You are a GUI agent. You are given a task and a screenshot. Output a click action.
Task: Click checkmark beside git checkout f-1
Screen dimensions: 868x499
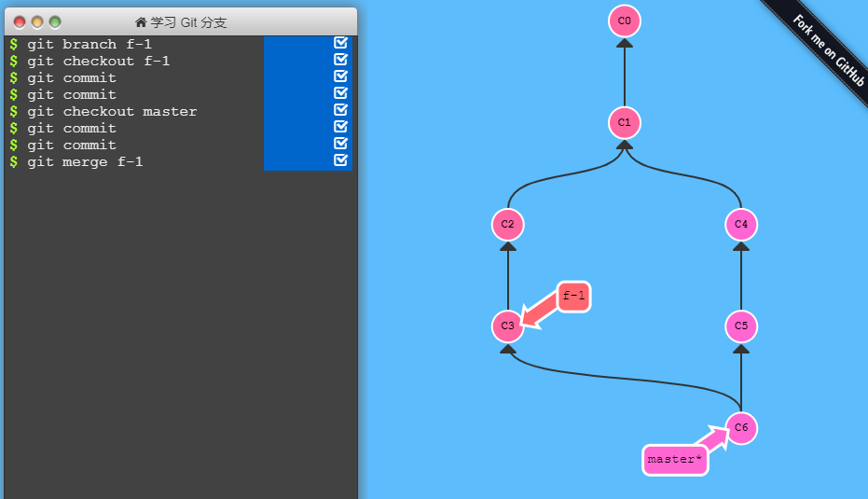(340, 60)
